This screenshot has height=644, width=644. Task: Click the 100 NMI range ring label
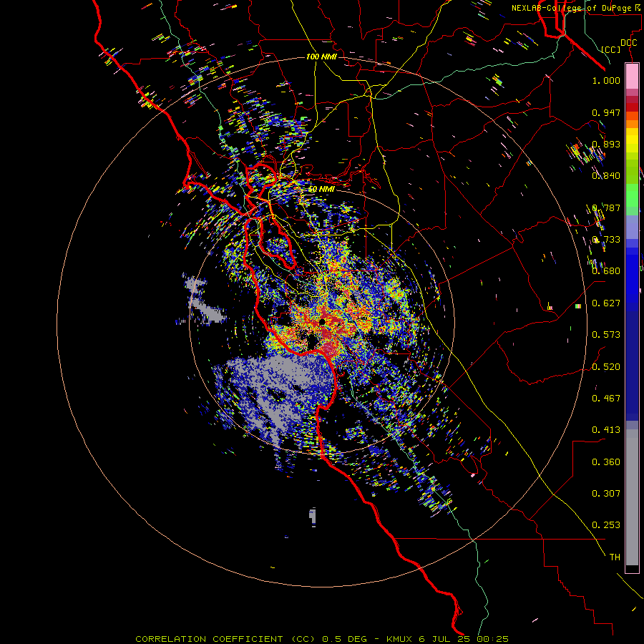[x=321, y=57]
